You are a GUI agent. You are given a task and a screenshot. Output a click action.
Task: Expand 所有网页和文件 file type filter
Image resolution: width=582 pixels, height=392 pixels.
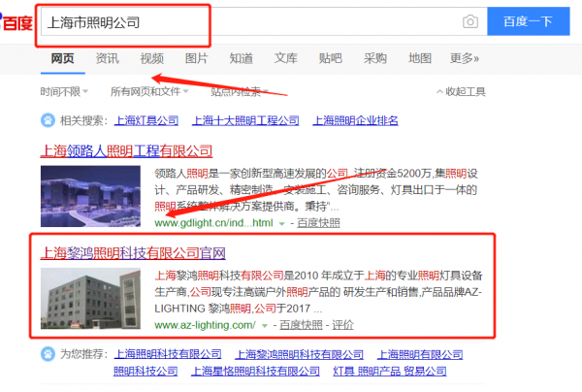point(150,92)
